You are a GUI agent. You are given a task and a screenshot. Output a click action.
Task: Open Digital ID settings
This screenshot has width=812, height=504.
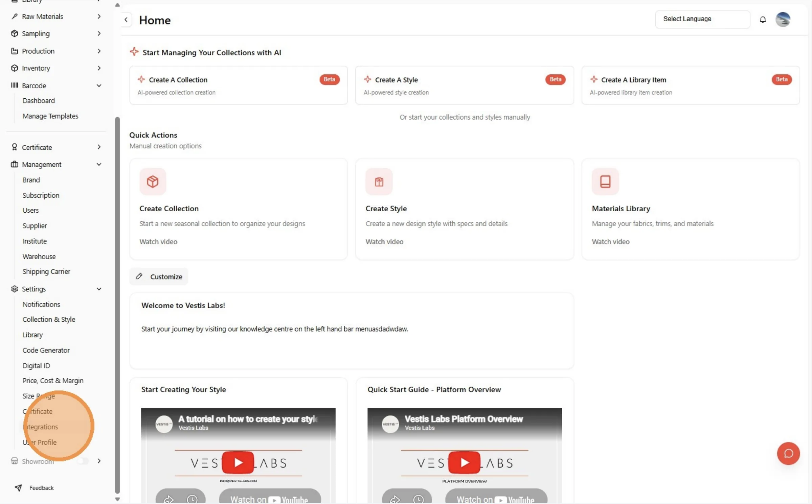pyautogui.click(x=36, y=365)
